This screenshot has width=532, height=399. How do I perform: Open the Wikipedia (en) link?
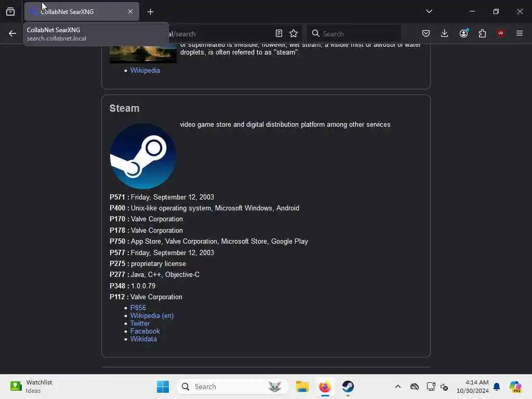coord(152,315)
